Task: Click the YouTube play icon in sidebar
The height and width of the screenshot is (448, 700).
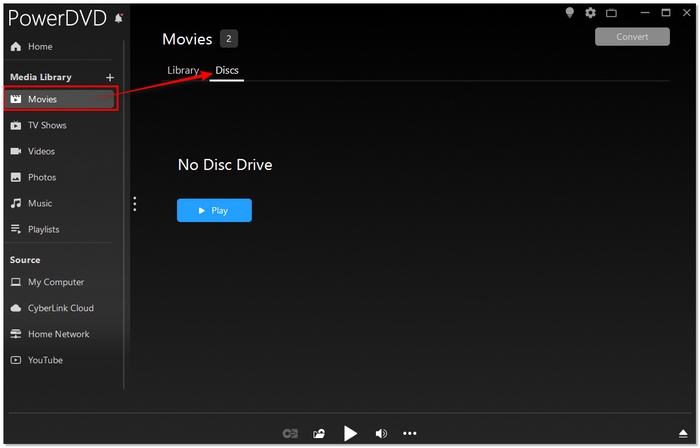Action: point(16,360)
